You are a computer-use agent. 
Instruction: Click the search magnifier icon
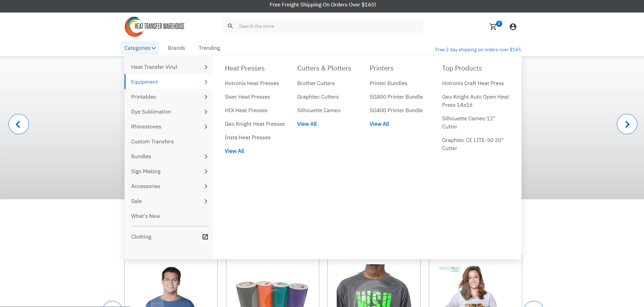coord(230,26)
